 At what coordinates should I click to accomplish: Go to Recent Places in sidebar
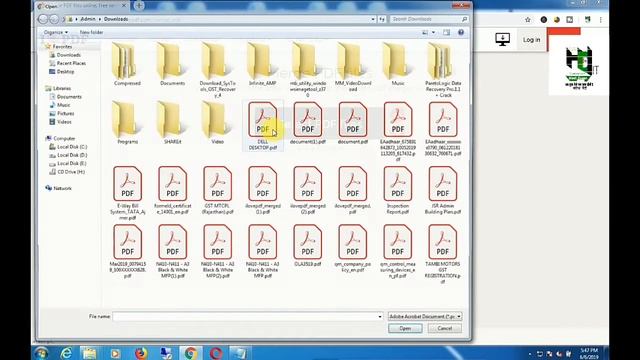point(71,63)
